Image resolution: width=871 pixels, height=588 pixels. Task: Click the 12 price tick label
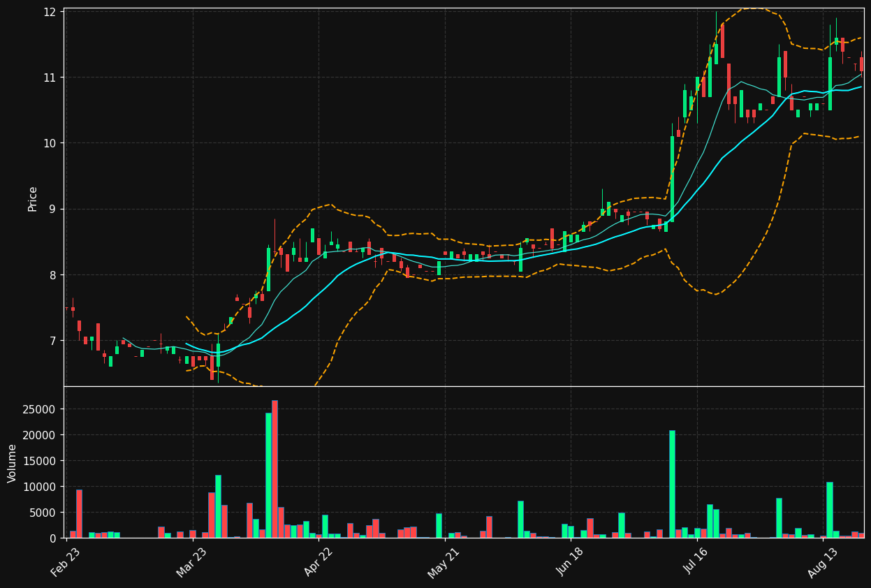click(x=50, y=12)
